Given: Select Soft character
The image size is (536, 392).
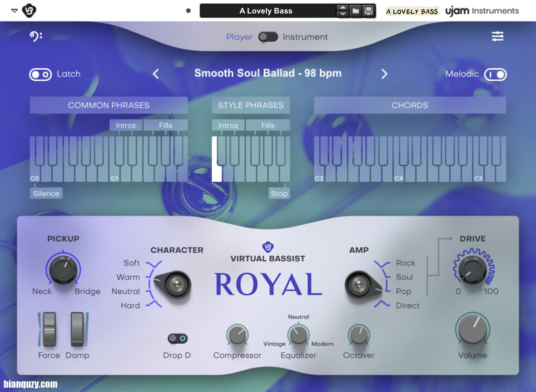Looking at the screenshot, I should pos(132,263).
